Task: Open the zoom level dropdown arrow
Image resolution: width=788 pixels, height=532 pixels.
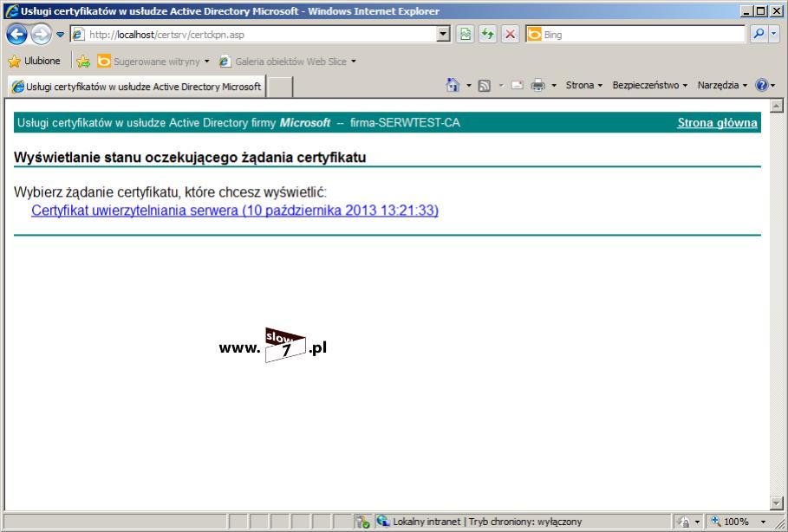Action: 763,522
